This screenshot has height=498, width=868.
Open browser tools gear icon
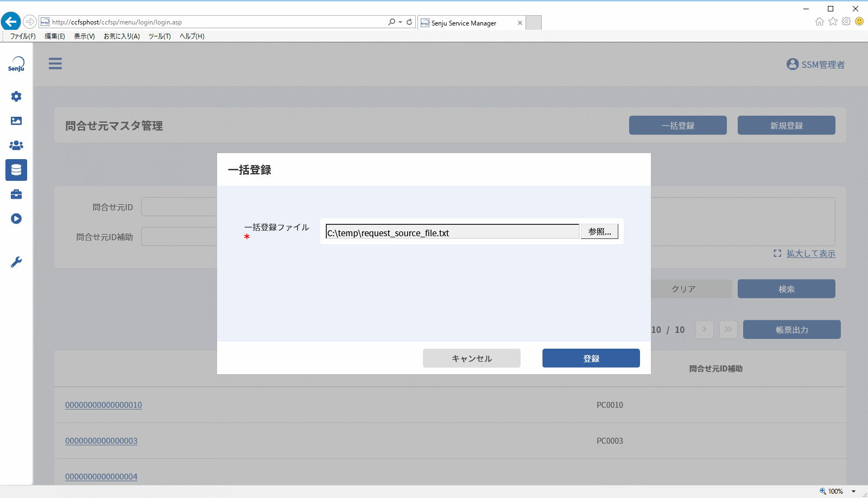click(x=846, y=21)
